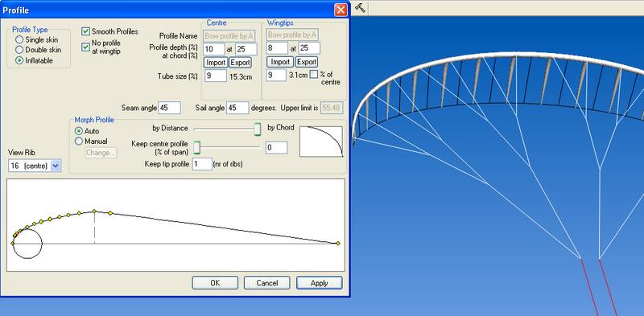
Task: Click the Sail angle field
Action: pos(237,108)
